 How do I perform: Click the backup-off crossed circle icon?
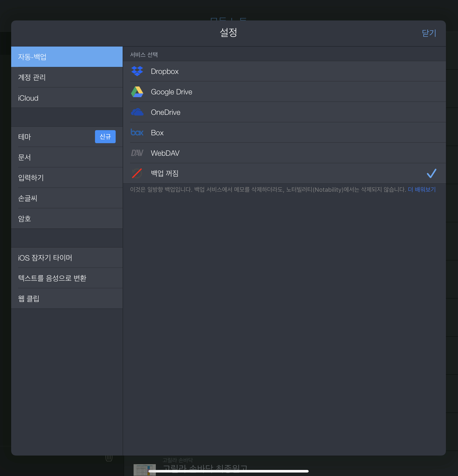click(137, 173)
